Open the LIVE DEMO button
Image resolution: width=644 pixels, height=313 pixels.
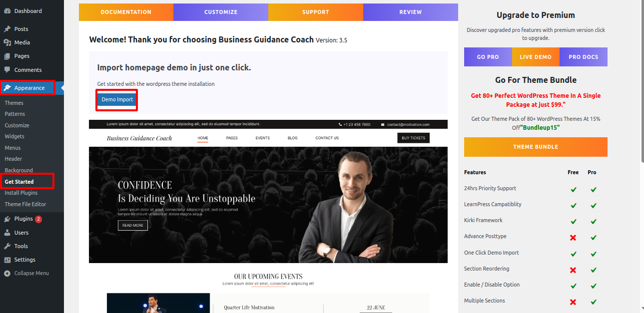[x=536, y=57]
